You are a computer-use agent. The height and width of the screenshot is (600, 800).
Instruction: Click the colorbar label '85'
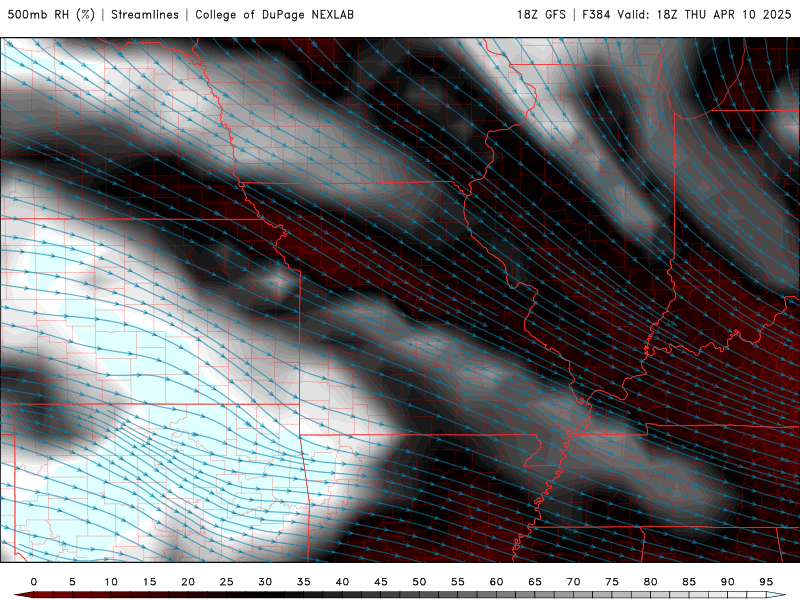[689, 582]
